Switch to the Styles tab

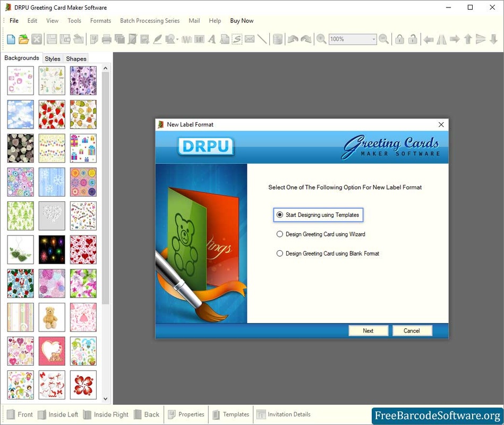pyautogui.click(x=53, y=58)
